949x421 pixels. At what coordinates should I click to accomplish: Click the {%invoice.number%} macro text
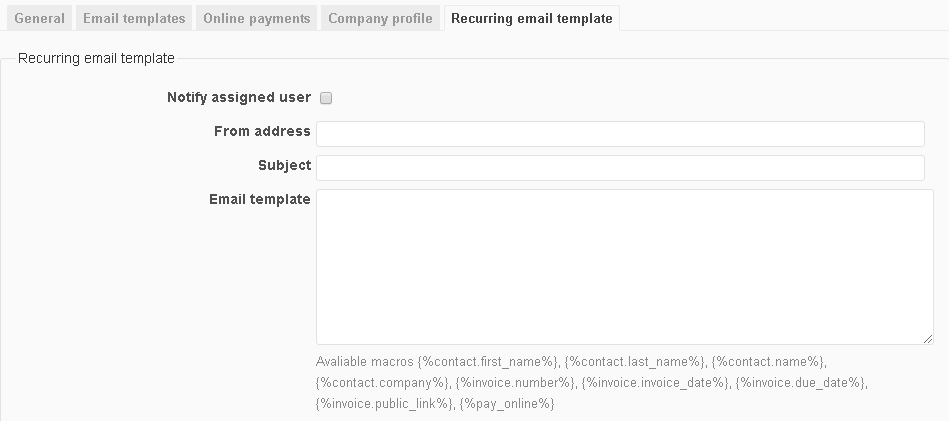[x=515, y=382]
